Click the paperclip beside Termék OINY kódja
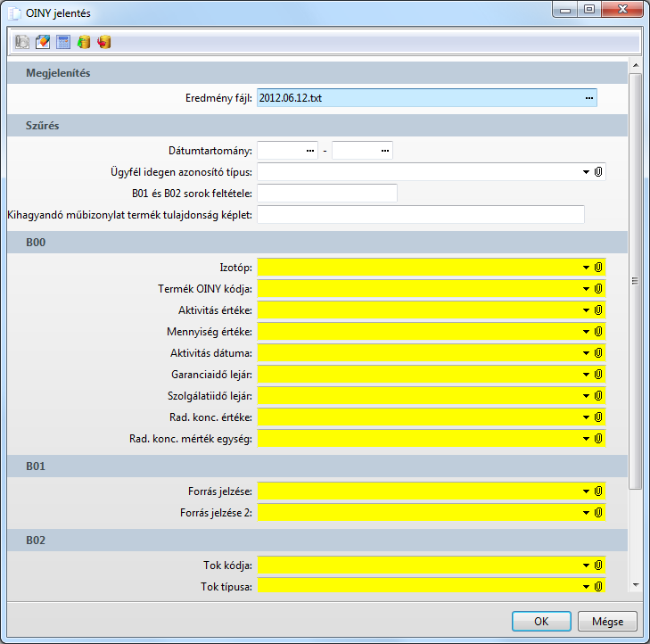Viewport: 650px width, 644px height. click(598, 289)
